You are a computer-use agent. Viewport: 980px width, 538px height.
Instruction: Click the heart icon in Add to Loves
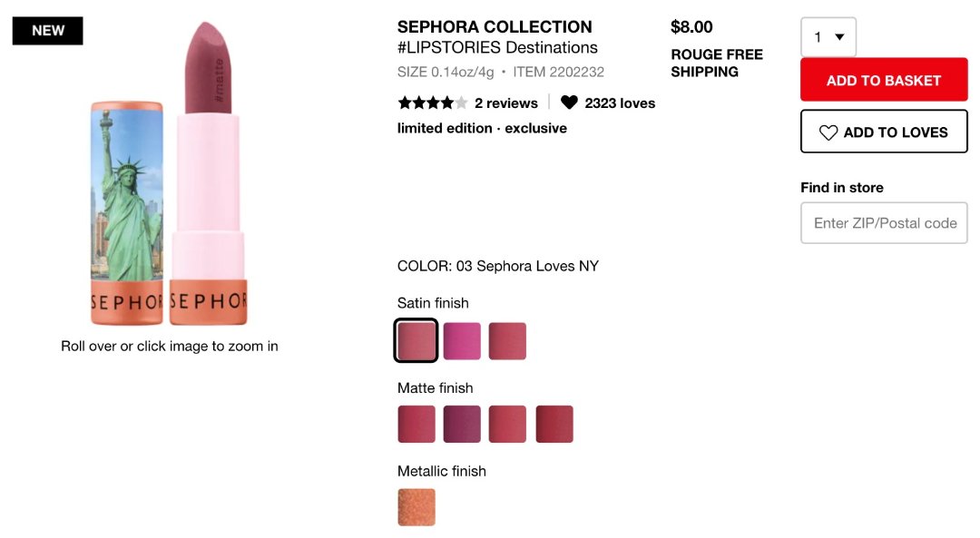[828, 132]
